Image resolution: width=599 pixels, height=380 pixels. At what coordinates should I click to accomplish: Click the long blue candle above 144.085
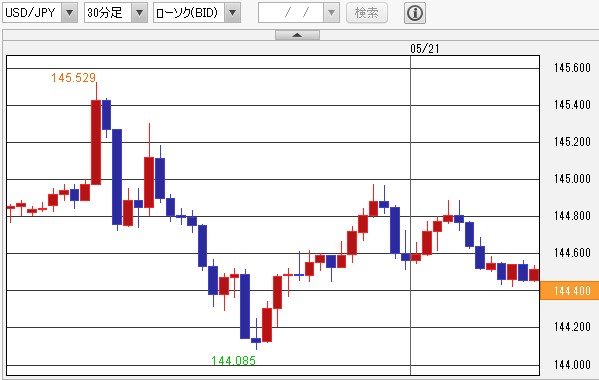[x=245, y=306]
